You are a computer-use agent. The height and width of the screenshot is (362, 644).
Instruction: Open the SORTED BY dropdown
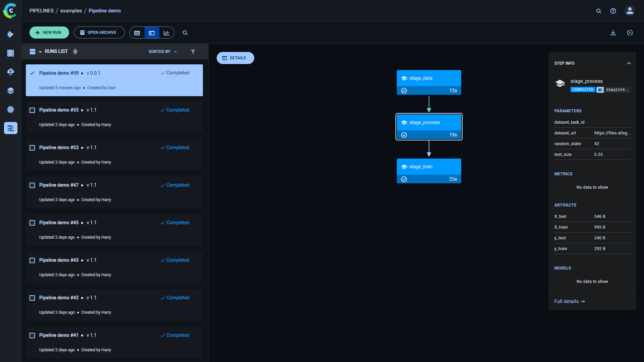point(162,52)
